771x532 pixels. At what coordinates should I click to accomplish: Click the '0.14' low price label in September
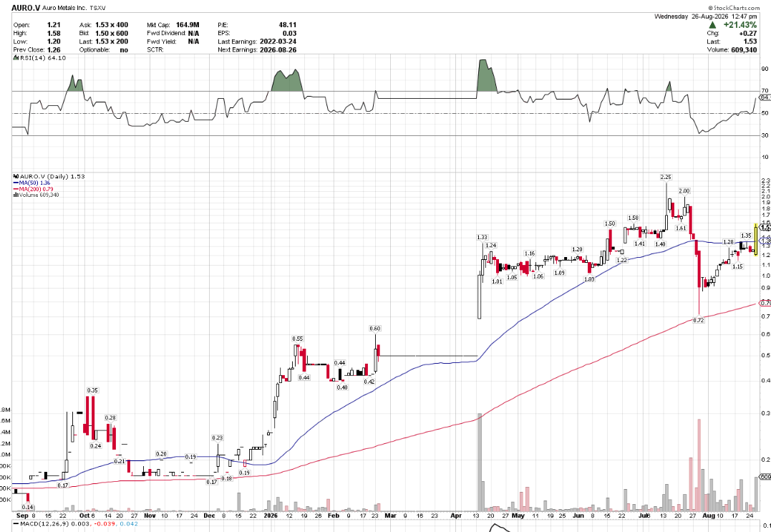pos(28,508)
